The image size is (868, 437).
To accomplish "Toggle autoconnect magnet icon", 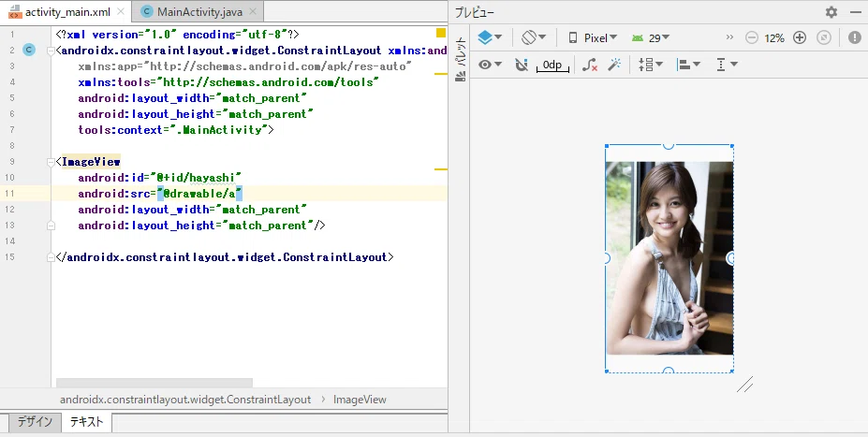I will pyautogui.click(x=521, y=65).
